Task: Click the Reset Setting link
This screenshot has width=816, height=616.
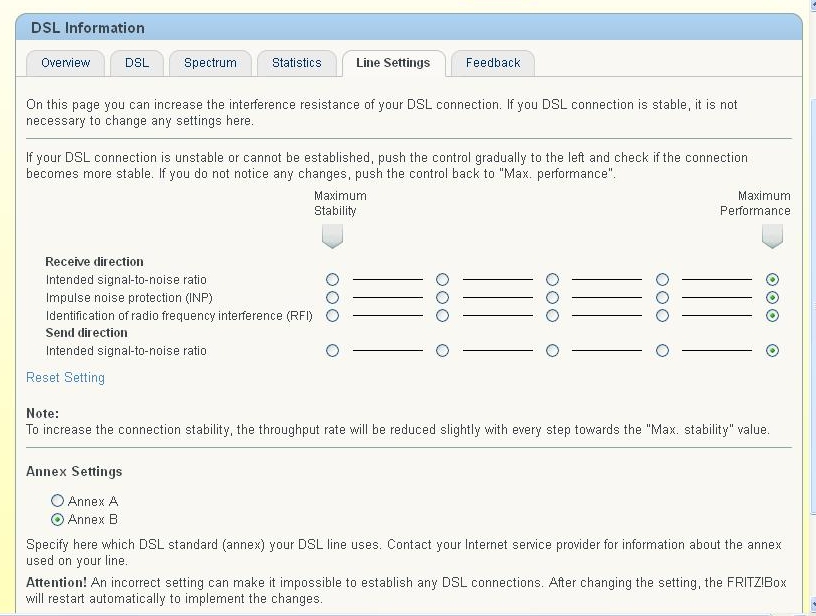Action: pos(65,378)
